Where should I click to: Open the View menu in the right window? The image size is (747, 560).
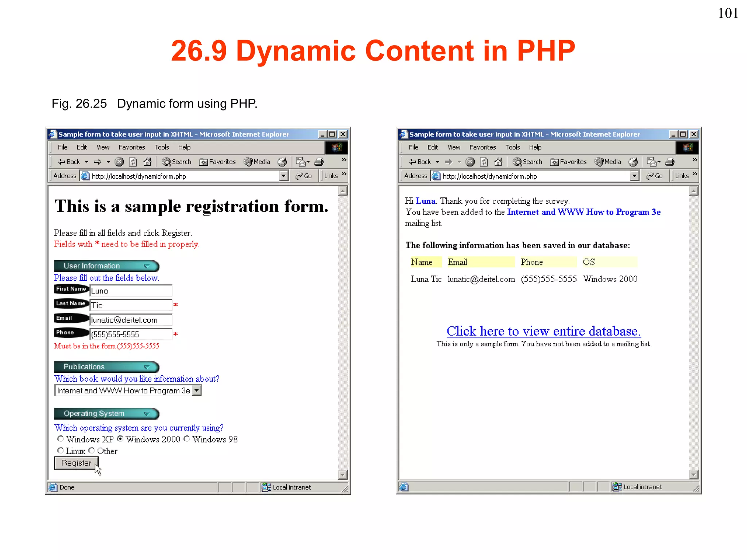tap(453, 147)
